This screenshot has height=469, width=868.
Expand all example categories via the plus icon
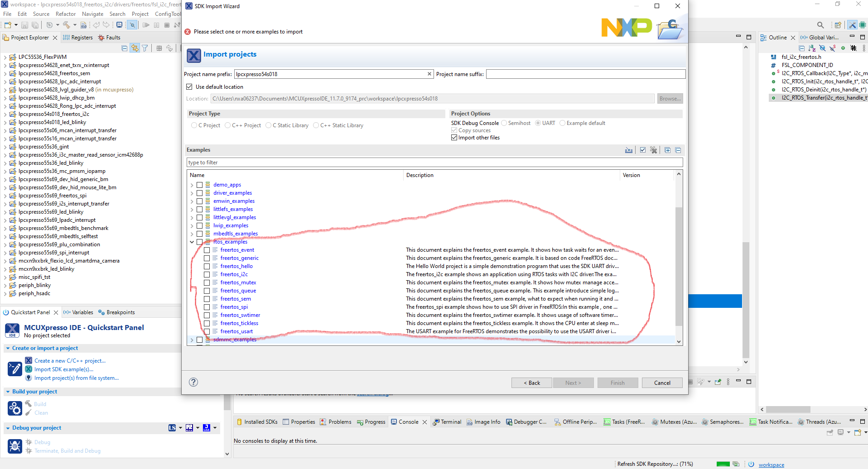(668, 150)
